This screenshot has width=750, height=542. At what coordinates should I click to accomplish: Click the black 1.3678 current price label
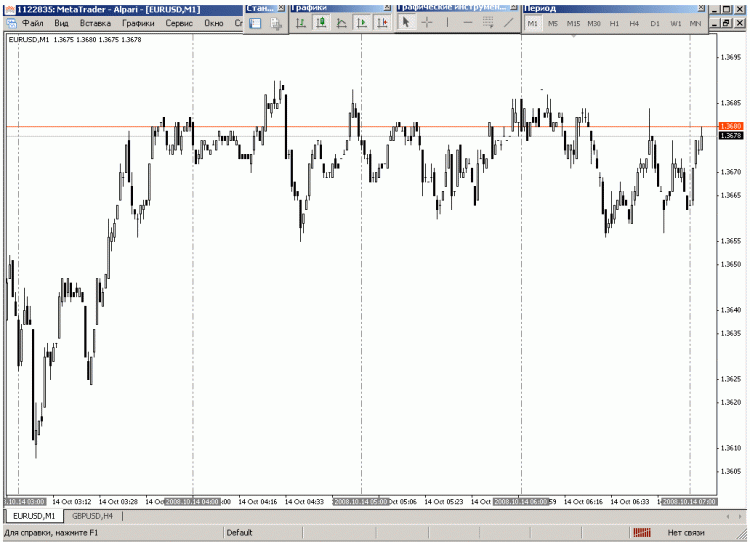[730, 136]
